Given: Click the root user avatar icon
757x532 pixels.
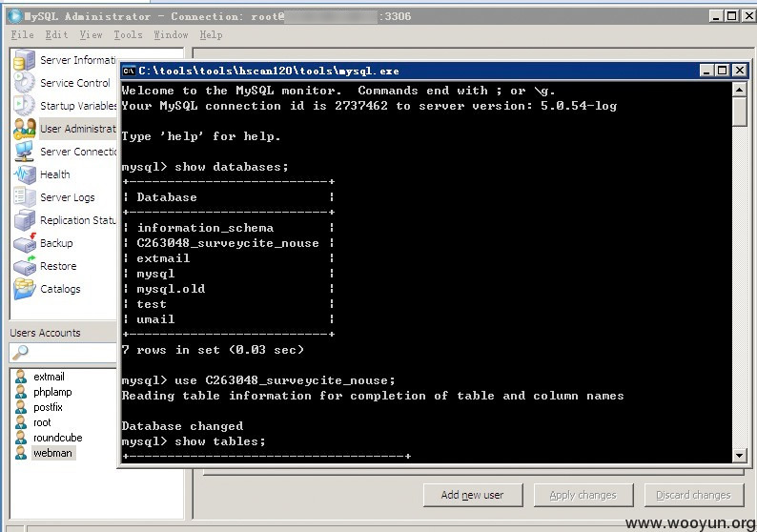Looking at the screenshot, I should (x=21, y=422).
